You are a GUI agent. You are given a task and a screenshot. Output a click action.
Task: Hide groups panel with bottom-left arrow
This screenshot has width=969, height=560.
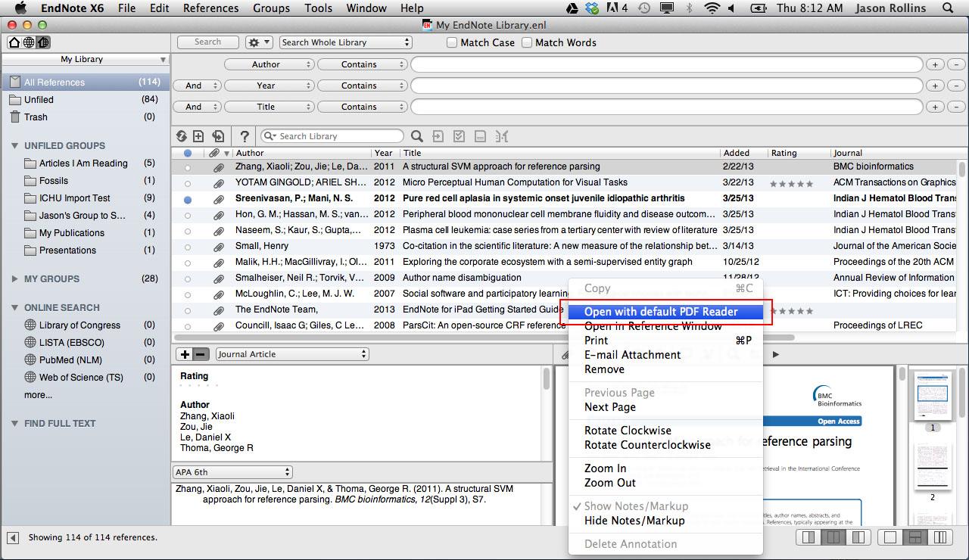click(x=13, y=537)
